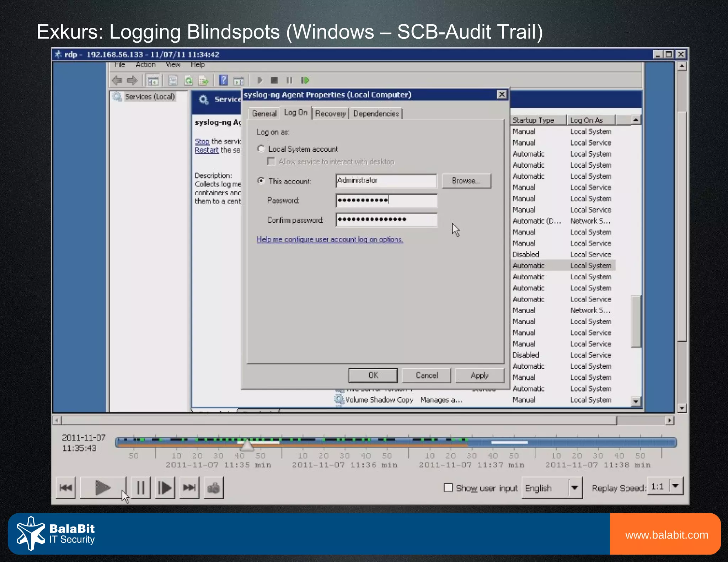Select the This account radio button
728x562 pixels.
coord(261,181)
